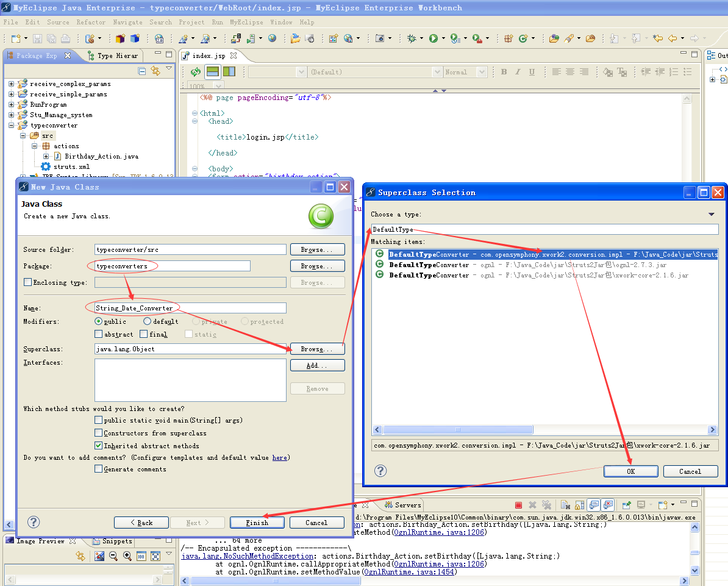Click the Choose a type input field
Viewport: 728px width, 586px height.
[544, 229]
